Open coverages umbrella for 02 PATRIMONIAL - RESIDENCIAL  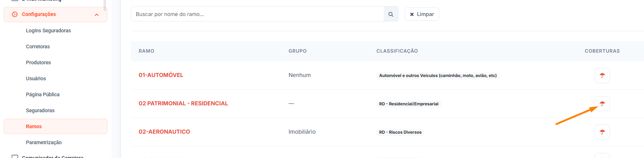602,104
